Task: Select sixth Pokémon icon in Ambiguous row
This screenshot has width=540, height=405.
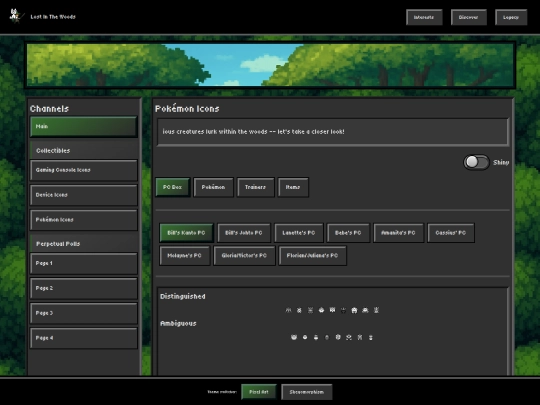Action: [x=349, y=337]
